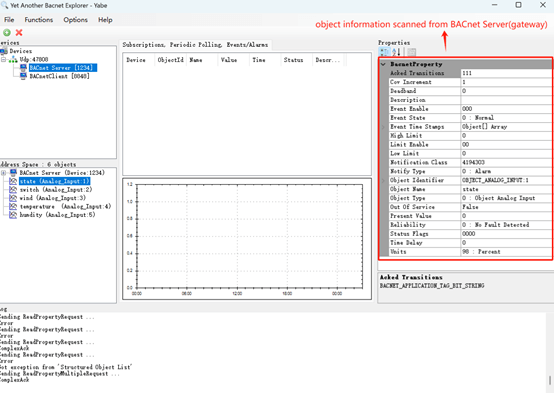This screenshot has height=393, width=554.
Task: Click the Property Pages icon
Action: pos(411,52)
